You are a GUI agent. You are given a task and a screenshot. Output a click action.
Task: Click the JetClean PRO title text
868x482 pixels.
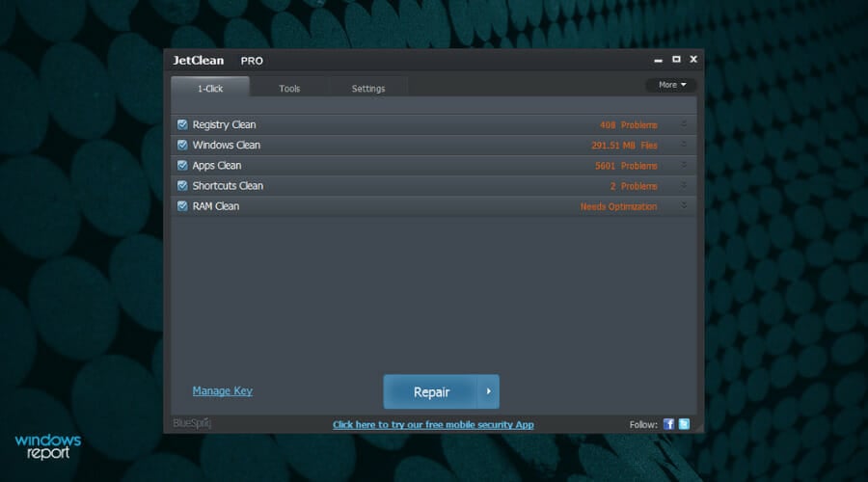pos(218,61)
